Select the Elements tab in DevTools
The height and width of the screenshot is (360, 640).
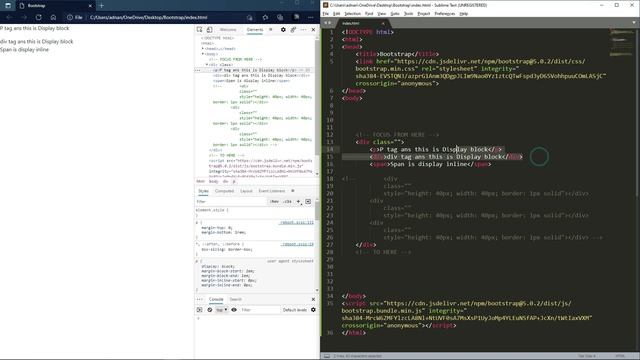tap(255, 30)
